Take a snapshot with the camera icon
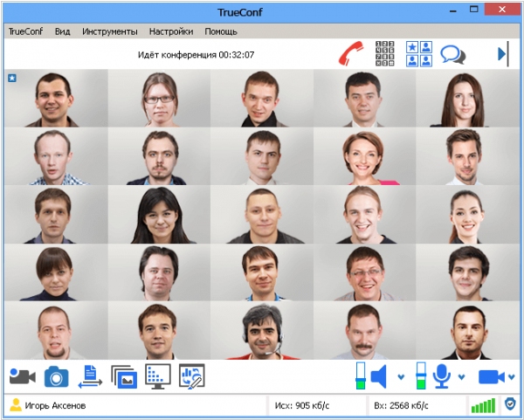This screenshot has width=524, height=420. tap(57, 376)
